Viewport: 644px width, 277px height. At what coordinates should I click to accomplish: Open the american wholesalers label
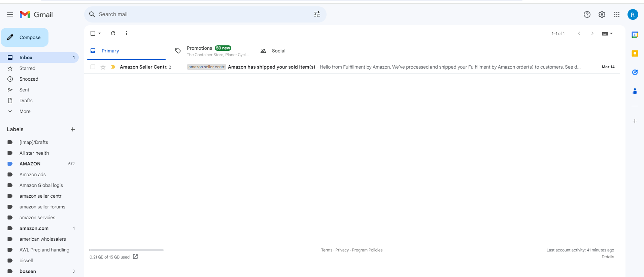pyautogui.click(x=39, y=239)
